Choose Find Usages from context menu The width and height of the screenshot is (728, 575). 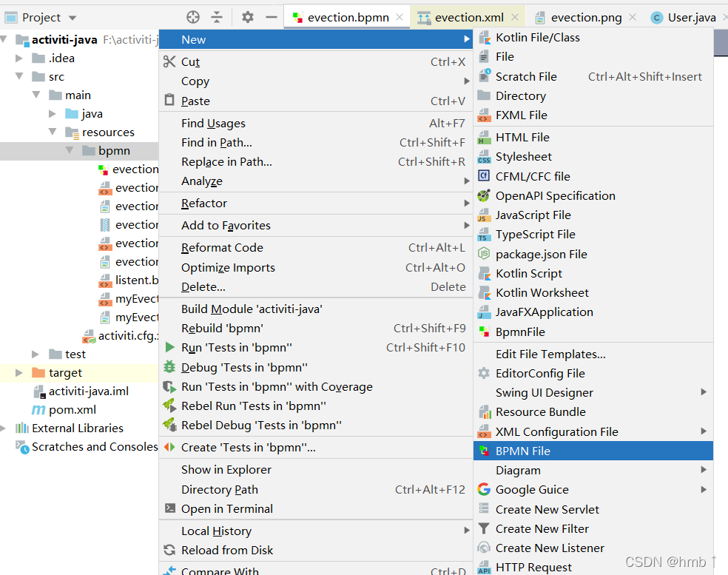click(316, 123)
